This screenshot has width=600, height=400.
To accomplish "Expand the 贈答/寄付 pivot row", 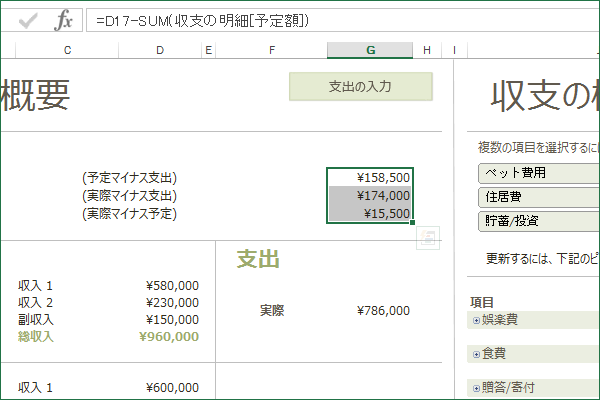I will [476, 389].
